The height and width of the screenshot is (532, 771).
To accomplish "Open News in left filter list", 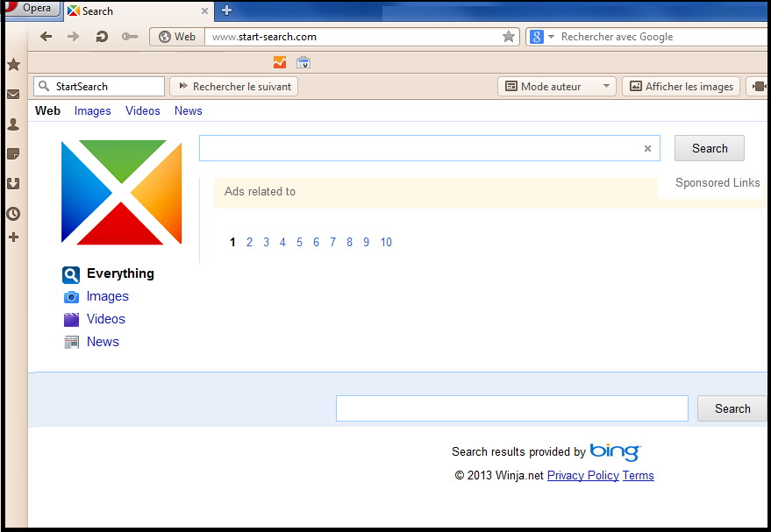I will click(103, 342).
